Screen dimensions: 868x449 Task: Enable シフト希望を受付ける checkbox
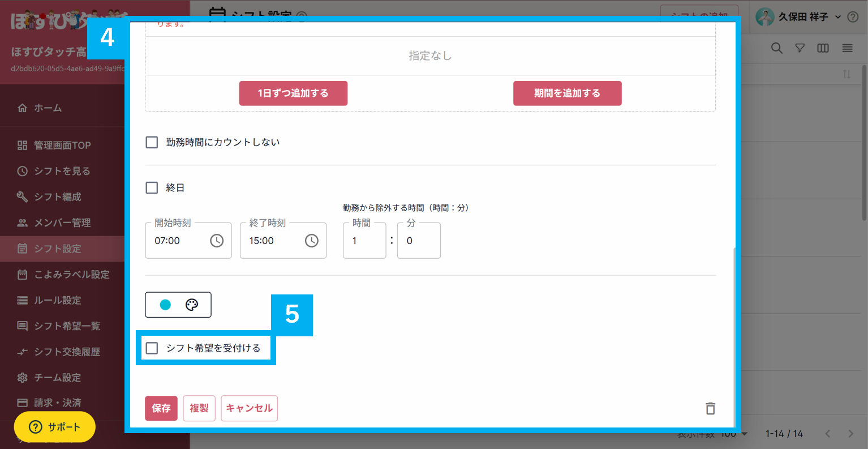152,348
